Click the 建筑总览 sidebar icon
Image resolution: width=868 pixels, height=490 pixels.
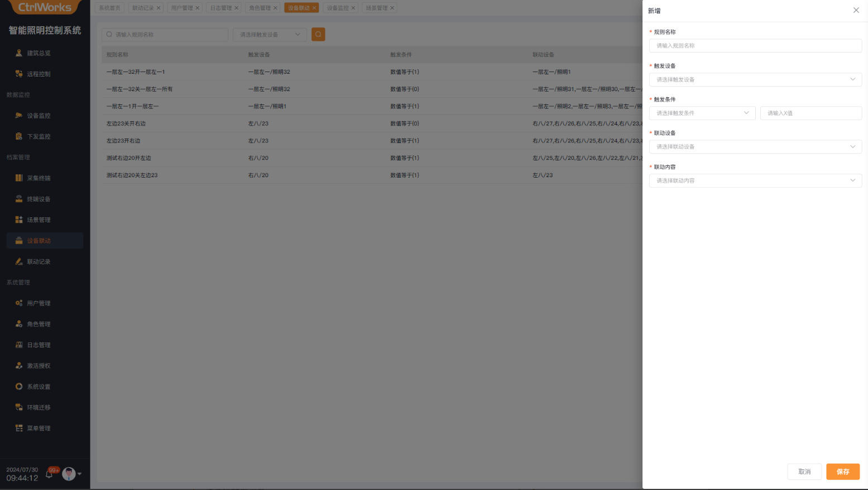(19, 53)
